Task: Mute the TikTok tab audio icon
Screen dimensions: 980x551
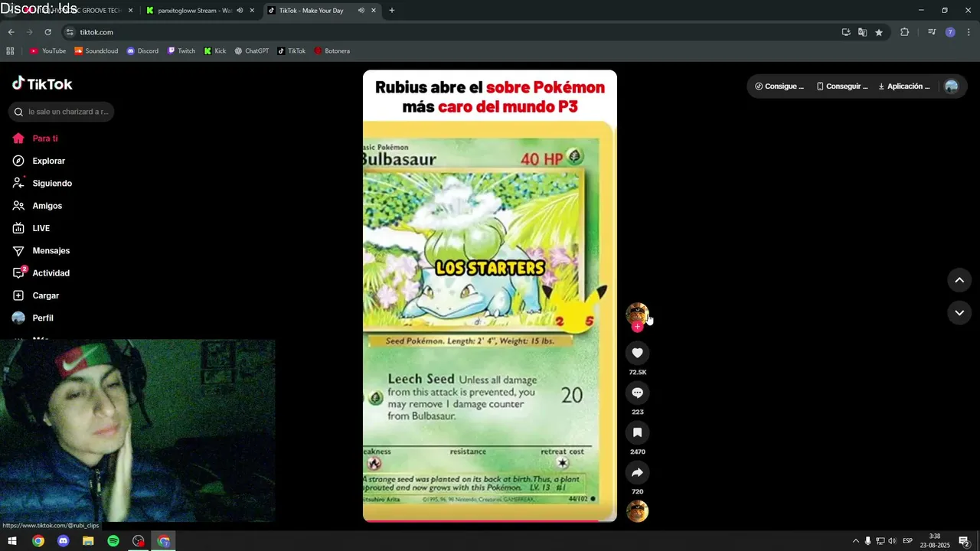Action: 361,11
